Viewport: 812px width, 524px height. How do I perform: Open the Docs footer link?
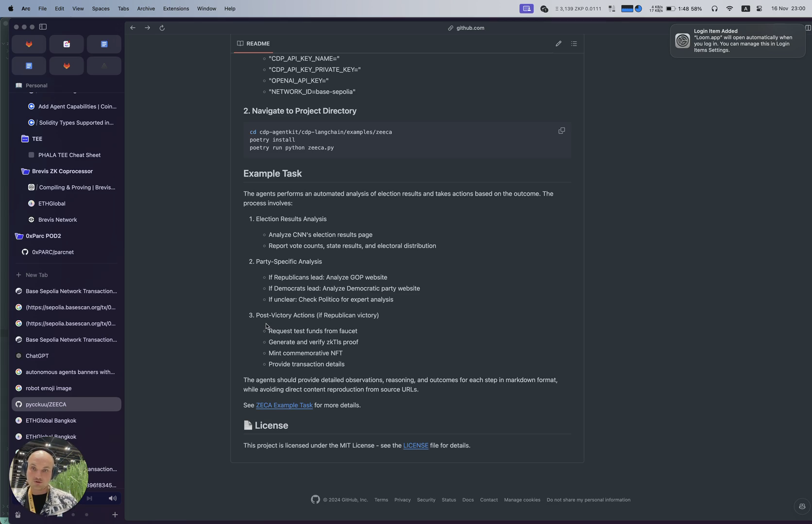(468, 500)
